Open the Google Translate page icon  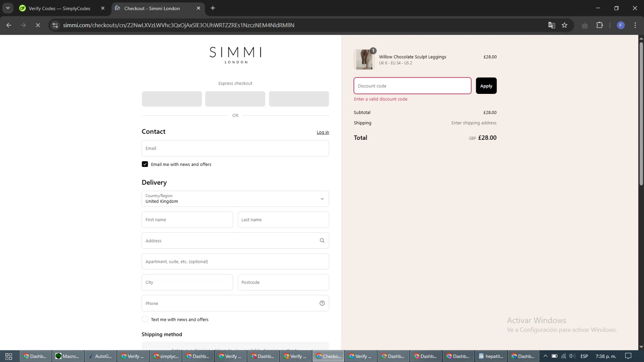click(552, 25)
